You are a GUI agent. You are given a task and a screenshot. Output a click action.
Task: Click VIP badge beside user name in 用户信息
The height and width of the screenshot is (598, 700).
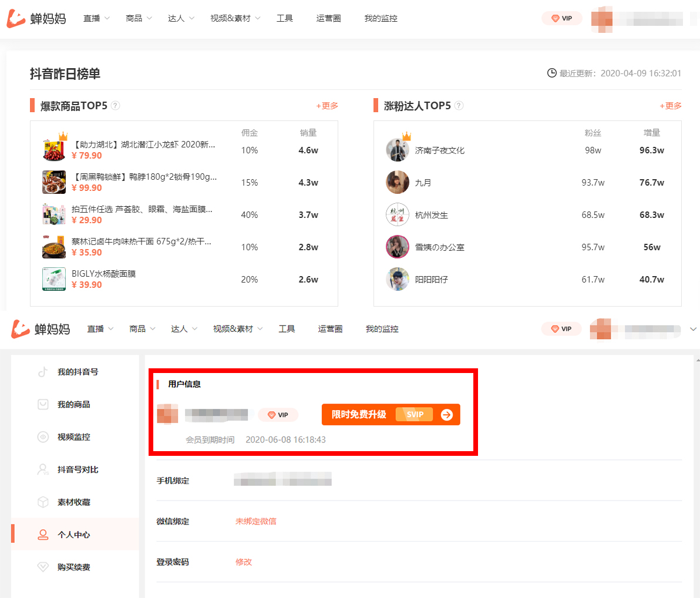click(x=278, y=415)
